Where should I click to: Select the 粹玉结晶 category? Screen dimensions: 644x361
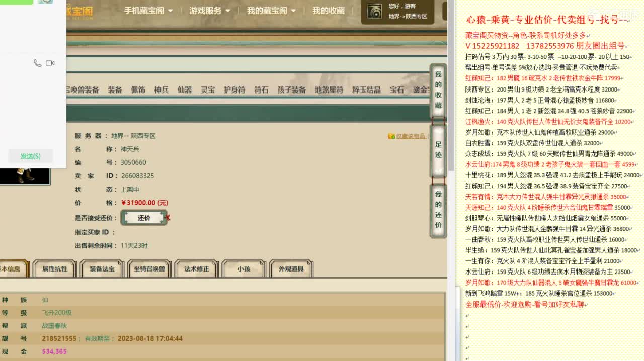pos(366,90)
